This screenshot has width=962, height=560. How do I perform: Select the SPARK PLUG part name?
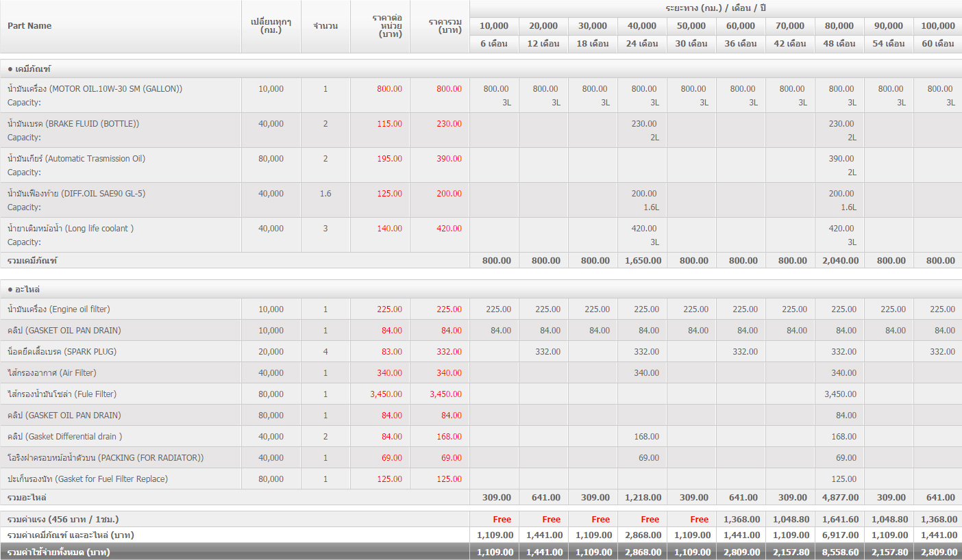62,352
